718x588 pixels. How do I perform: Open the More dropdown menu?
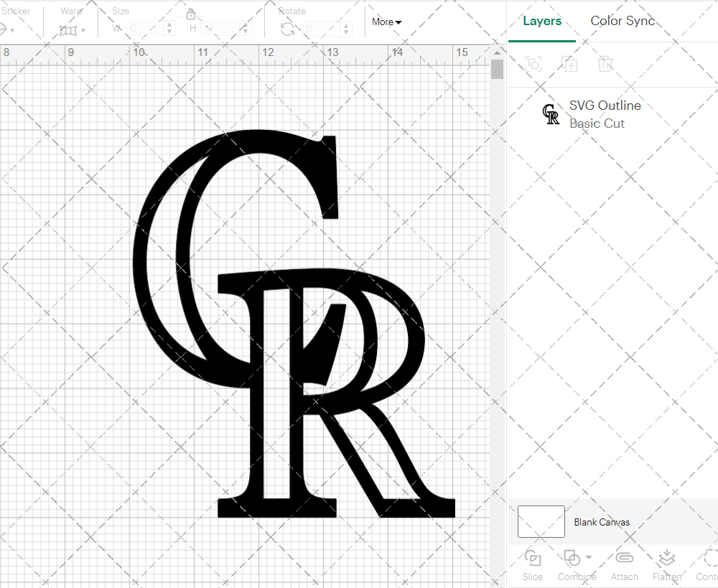[x=386, y=22]
